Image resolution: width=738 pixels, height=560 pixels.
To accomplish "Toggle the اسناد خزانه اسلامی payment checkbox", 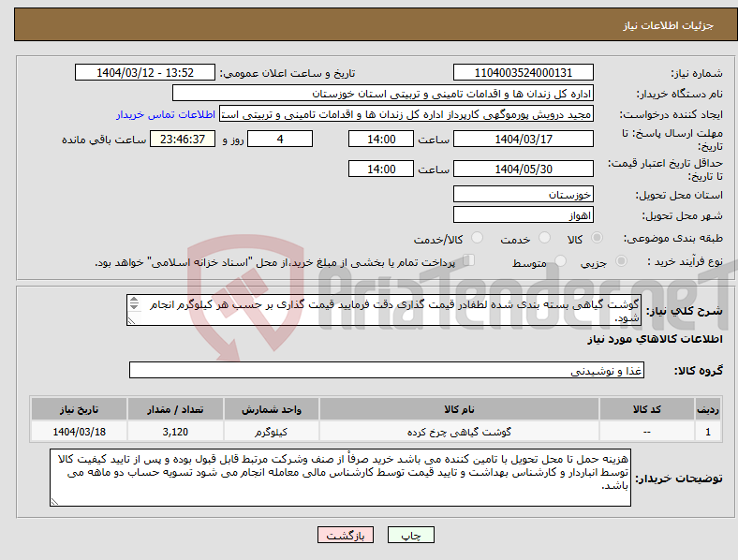I will click(468, 259).
